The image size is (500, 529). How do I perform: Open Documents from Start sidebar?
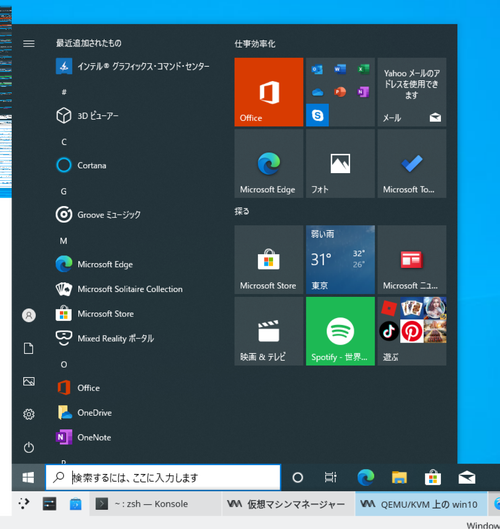[29, 348]
